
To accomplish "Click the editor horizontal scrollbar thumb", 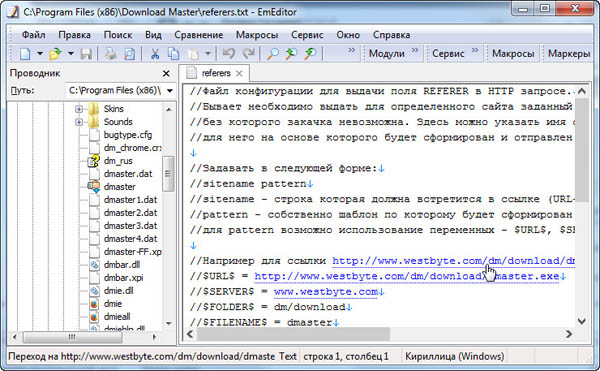I will click(293, 334).
